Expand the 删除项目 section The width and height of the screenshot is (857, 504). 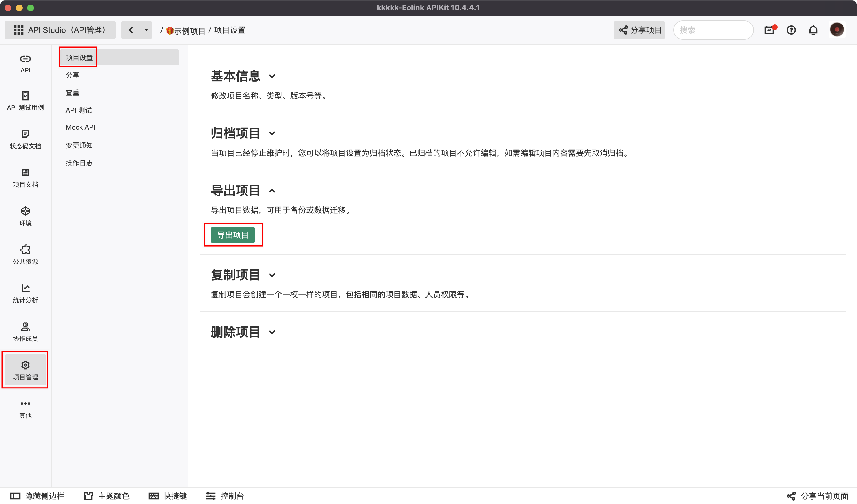[272, 332]
